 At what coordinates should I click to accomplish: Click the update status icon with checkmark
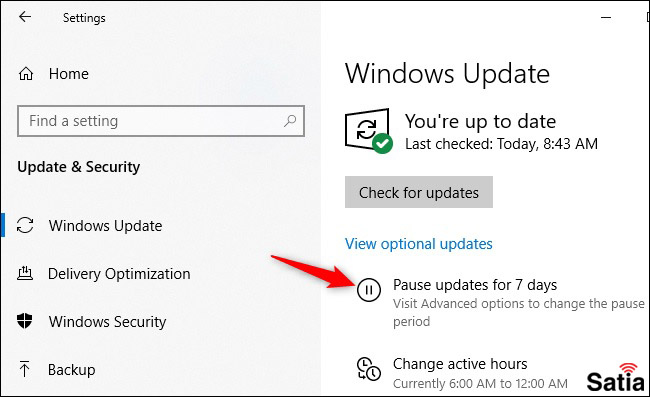click(369, 131)
